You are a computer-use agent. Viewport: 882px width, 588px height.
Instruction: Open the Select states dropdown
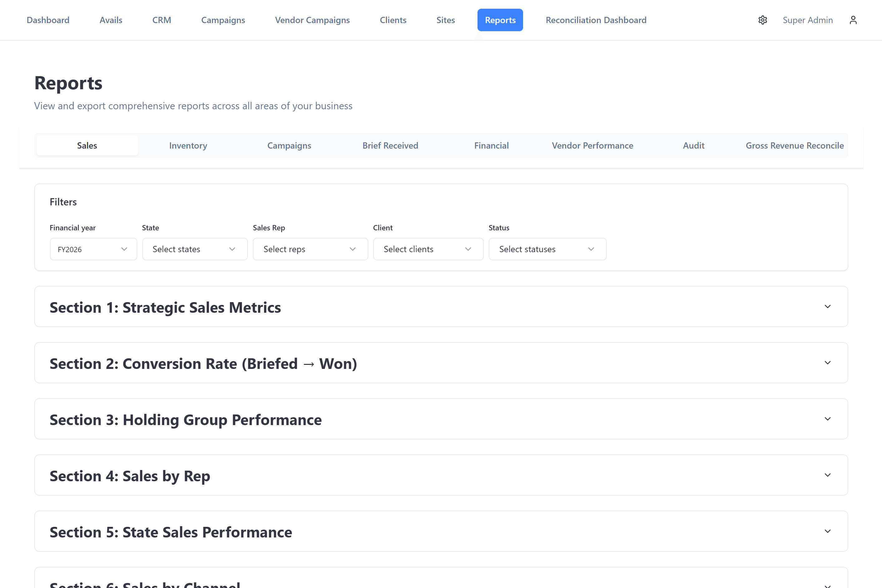pyautogui.click(x=194, y=249)
